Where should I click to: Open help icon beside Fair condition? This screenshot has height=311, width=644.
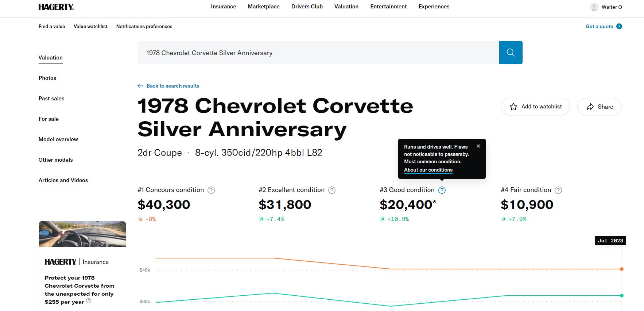558,190
